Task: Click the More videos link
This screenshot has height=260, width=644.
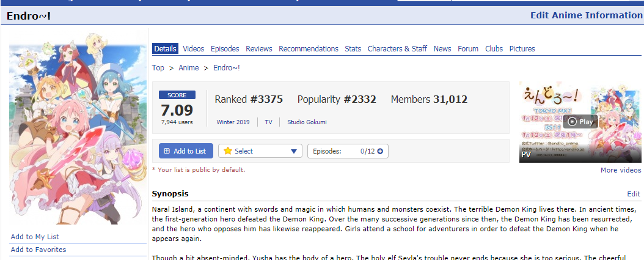Action: pos(621,170)
